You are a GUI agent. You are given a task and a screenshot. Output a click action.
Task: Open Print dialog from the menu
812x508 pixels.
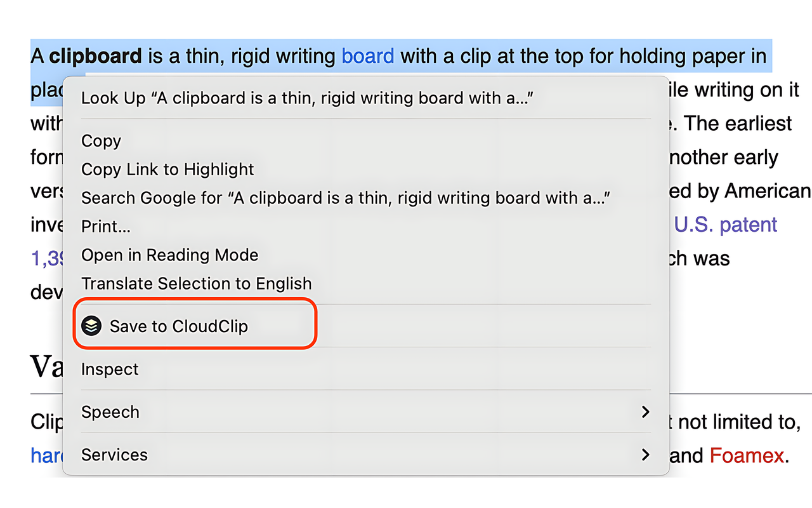tap(105, 226)
